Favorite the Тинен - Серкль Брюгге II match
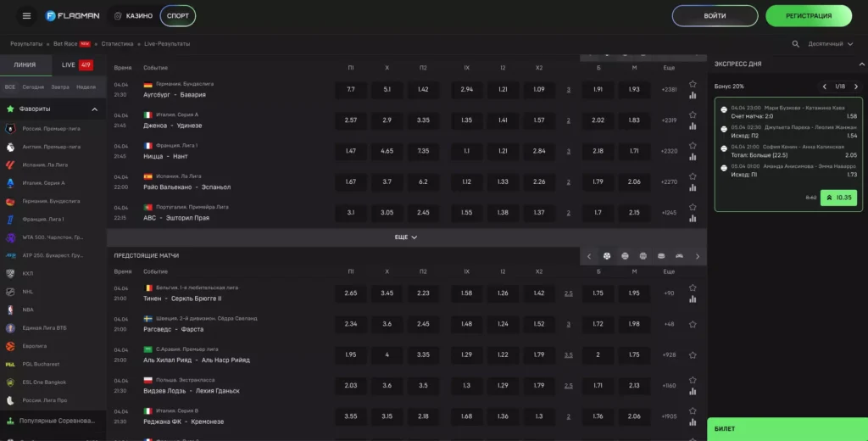 (x=693, y=287)
